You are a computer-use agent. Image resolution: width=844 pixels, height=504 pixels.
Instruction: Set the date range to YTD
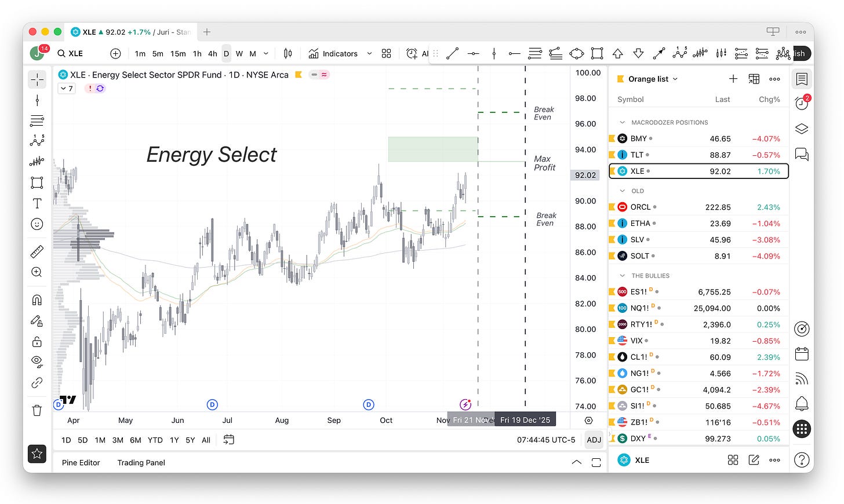pyautogui.click(x=155, y=440)
